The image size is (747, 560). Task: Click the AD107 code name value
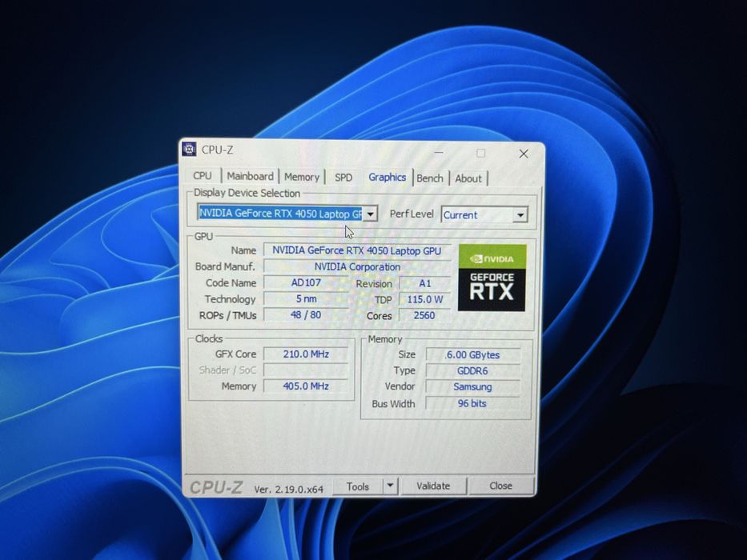pyautogui.click(x=306, y=282)
